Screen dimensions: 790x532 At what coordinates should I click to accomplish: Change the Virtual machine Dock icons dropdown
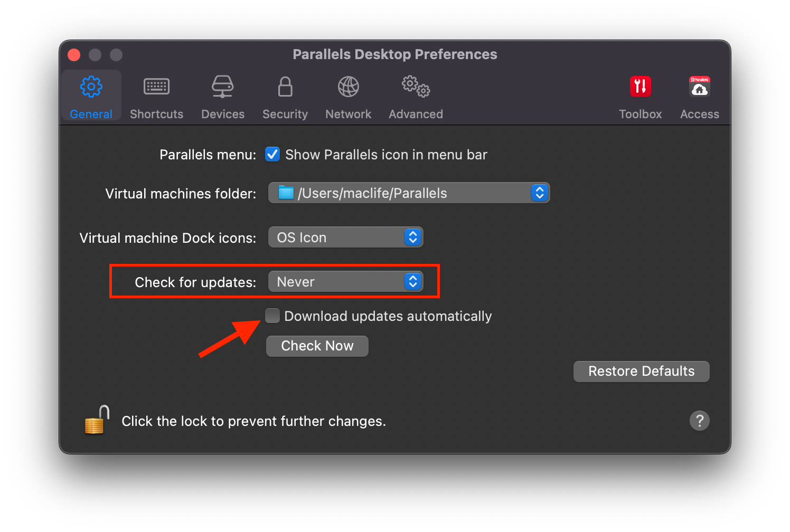tap(345, 237)
